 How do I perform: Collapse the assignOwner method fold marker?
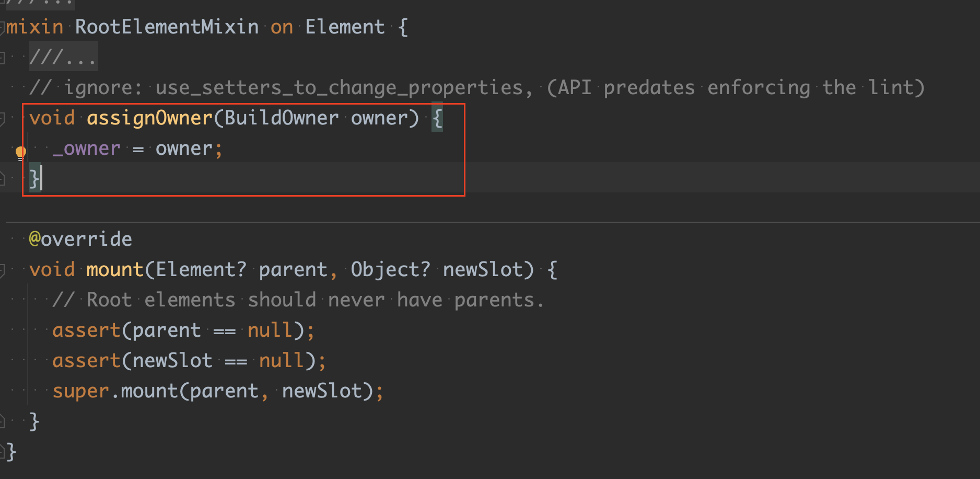click(2, 119)
